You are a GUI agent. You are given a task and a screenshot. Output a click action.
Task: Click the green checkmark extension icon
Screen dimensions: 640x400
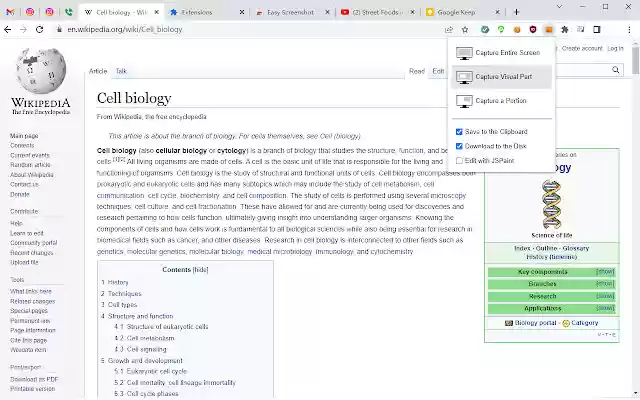[x=485, y=29]
